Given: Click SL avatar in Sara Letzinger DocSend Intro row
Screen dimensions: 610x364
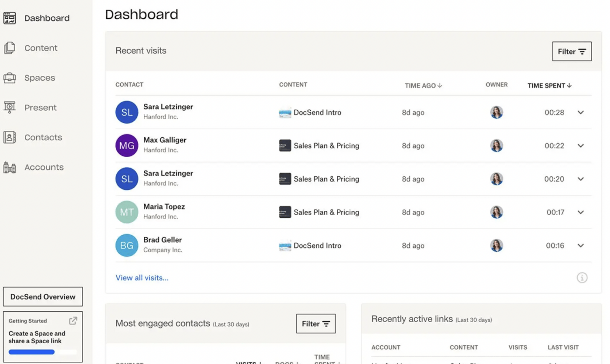Looking at the screenshot, I should (127, 112).
